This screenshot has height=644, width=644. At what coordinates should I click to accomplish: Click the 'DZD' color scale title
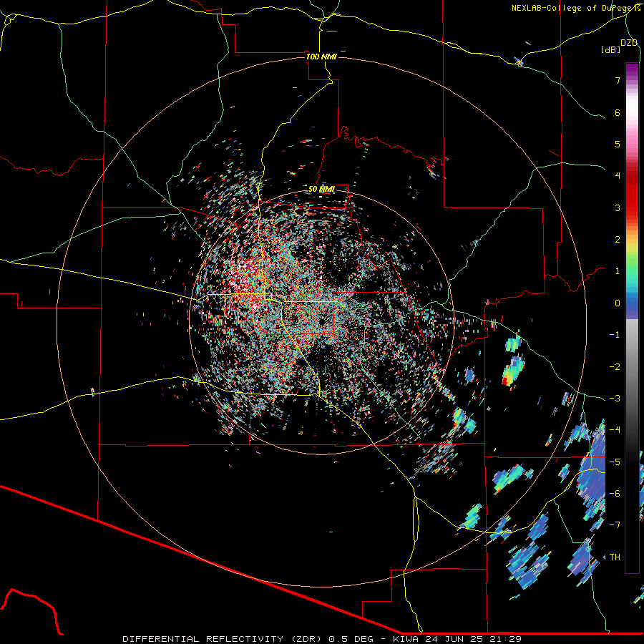pos(629,43)
